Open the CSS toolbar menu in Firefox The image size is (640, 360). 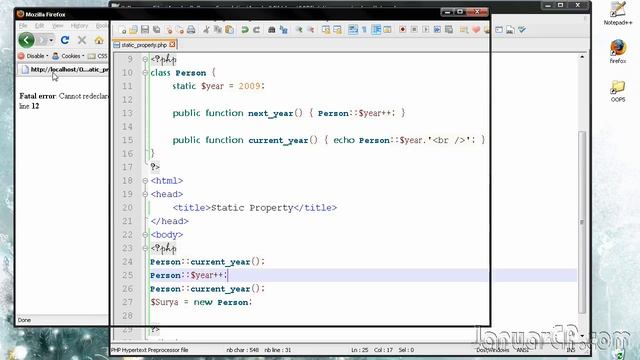pyautogui.click(x=98, y=56)
